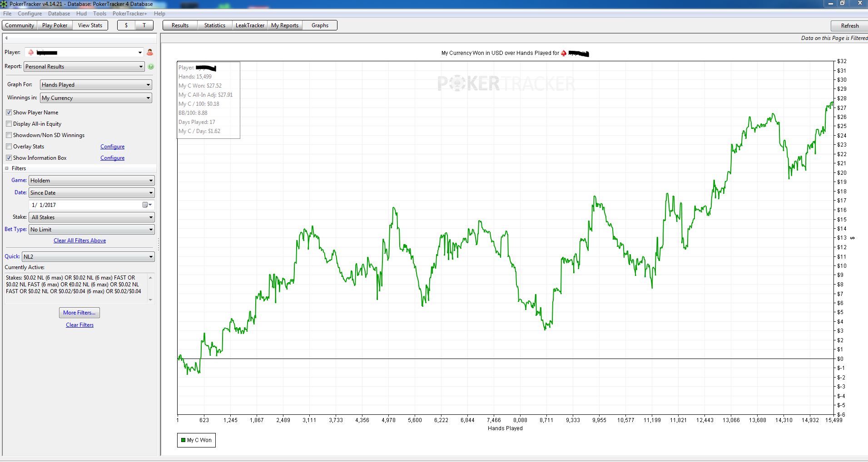Switch to the View Stats tab
Screen dimensions: 868x462
[90, 25]
